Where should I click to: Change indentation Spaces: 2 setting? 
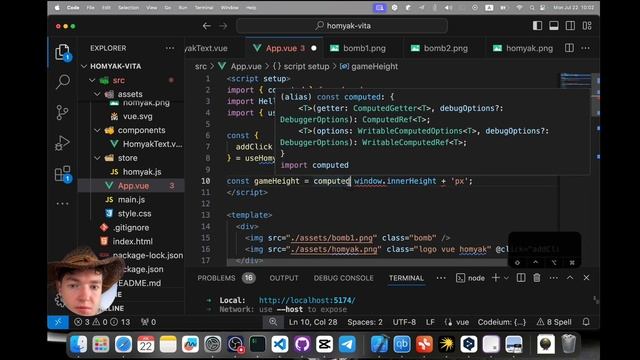coord(365,322)
